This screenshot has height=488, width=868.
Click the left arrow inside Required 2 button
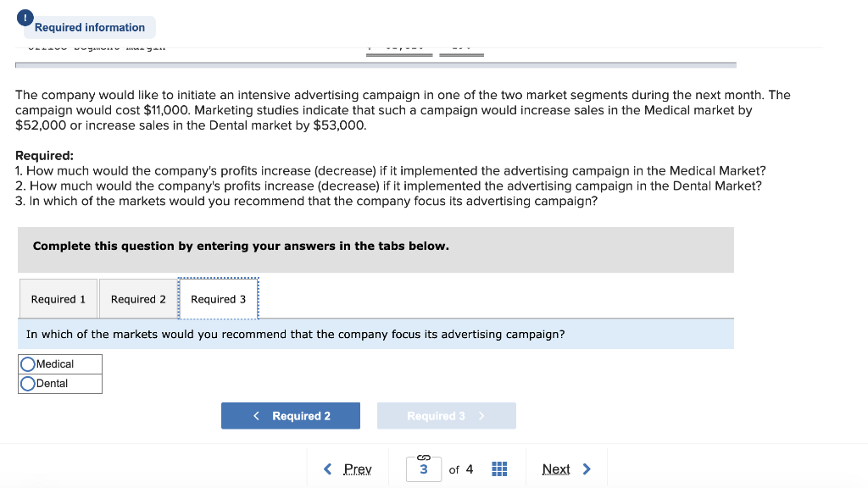tap(257, 415)
